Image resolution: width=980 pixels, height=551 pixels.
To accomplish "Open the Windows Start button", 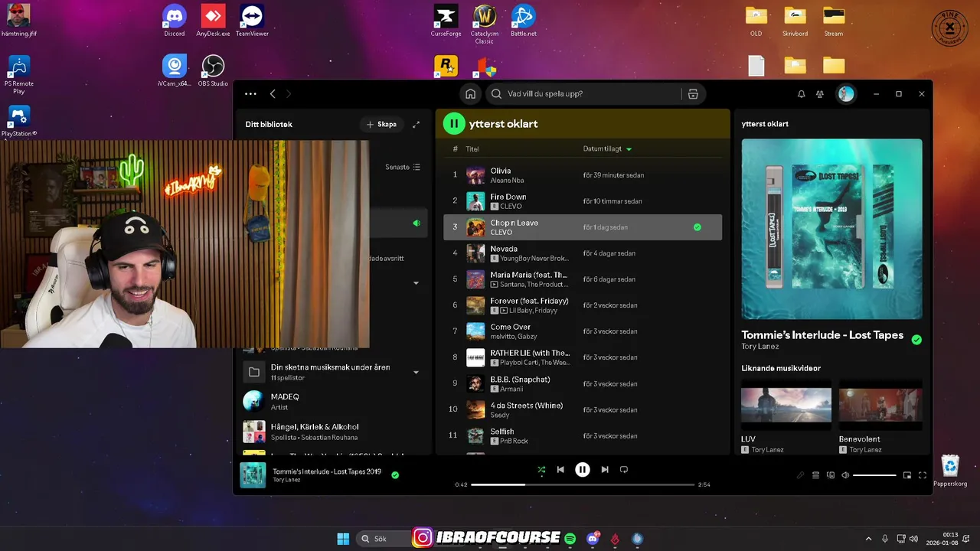I will pos(343,539).
